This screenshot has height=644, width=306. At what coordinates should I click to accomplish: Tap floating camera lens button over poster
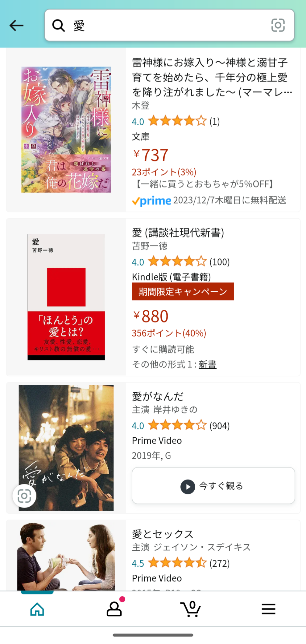coord(24,496)
